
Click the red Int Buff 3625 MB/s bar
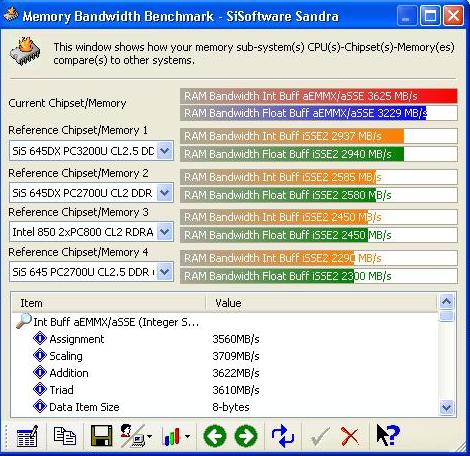tap(319, 96)
